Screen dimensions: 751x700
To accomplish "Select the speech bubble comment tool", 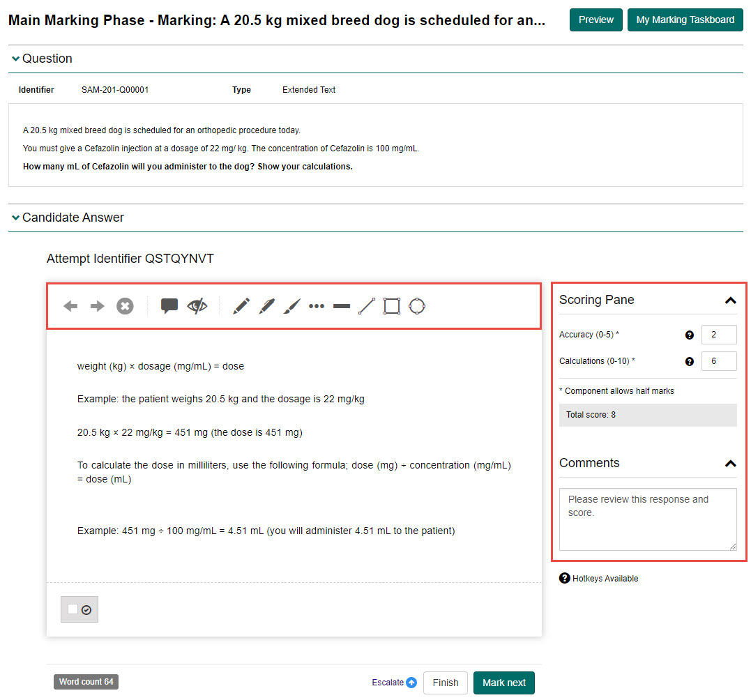I will [x=169, y=306].
